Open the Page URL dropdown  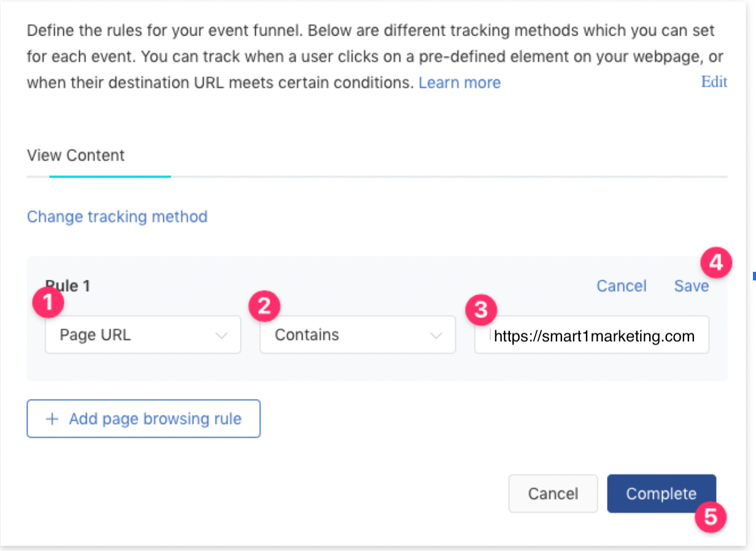[142, 335]
